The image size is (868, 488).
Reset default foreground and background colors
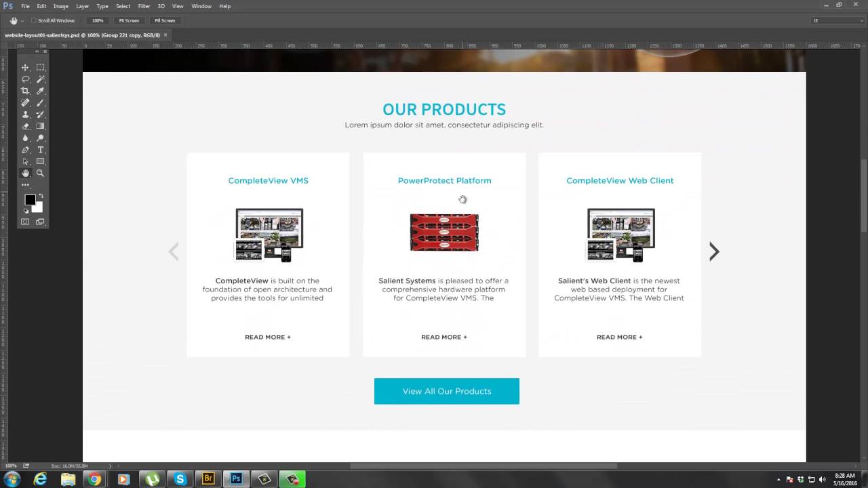26,211
